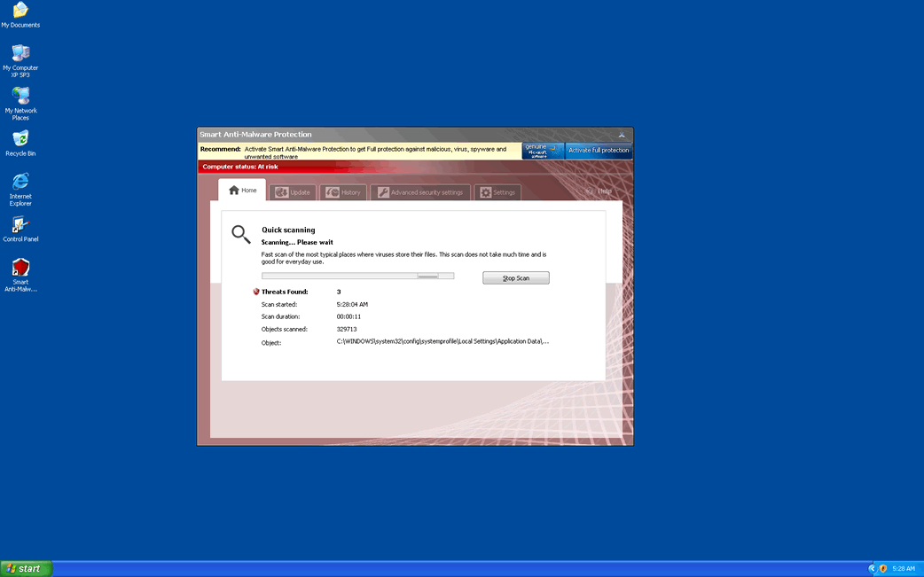This screenshot has width=924, height=577.
Task: Open My Computer XP SP3 icon
Action: (20, 53)
